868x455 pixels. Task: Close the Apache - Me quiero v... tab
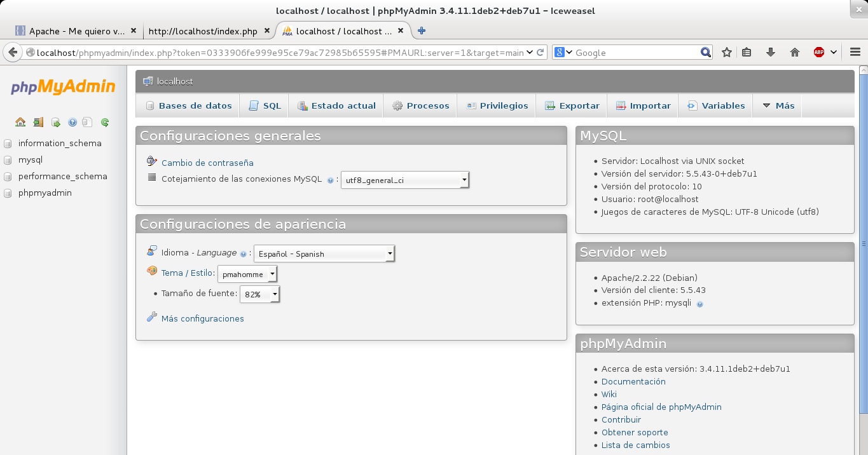coord(134,31)
